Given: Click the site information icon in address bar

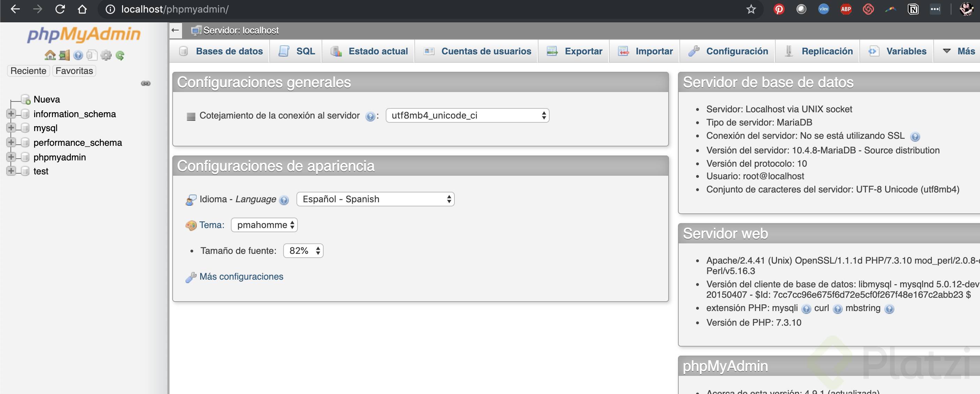Looking at the screenshot, I should coord(110,9).
